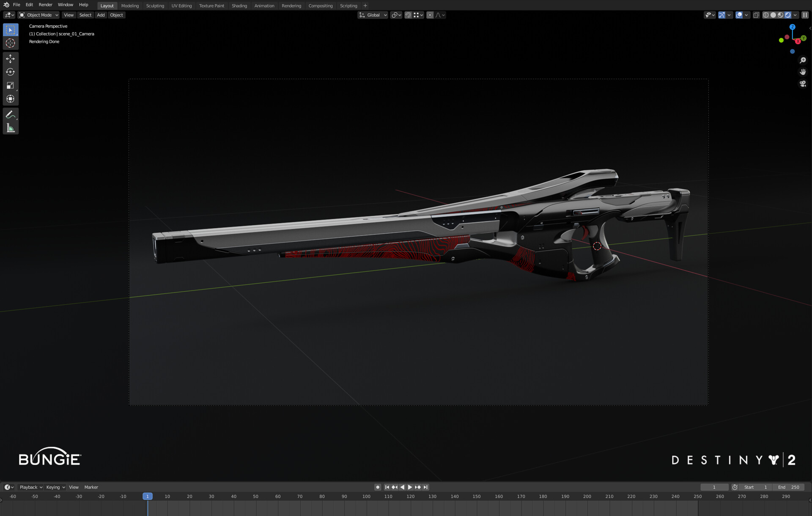Click the current frame number field

pyautogui.click(x=714, y=487)
